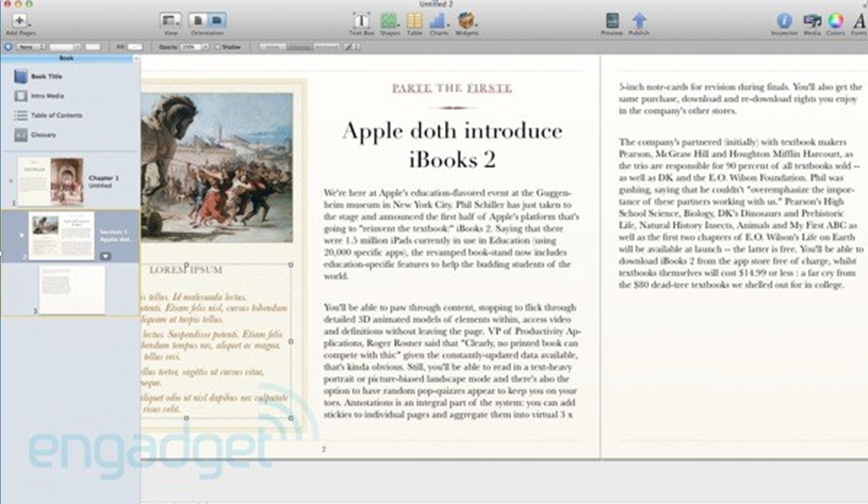Click the Trojan horse painting image
Viewport: 868px width, 504px height.
217,167
